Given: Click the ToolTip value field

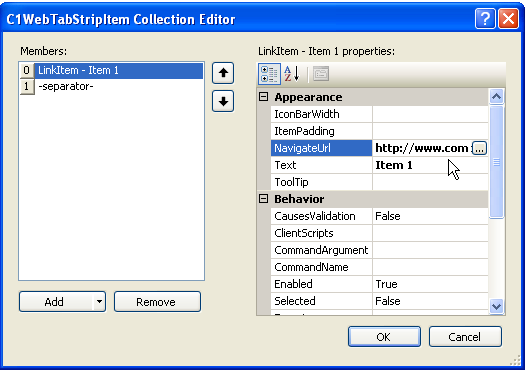Looking at the screenshot, I should pyautogui.click(x=430, y=182).
